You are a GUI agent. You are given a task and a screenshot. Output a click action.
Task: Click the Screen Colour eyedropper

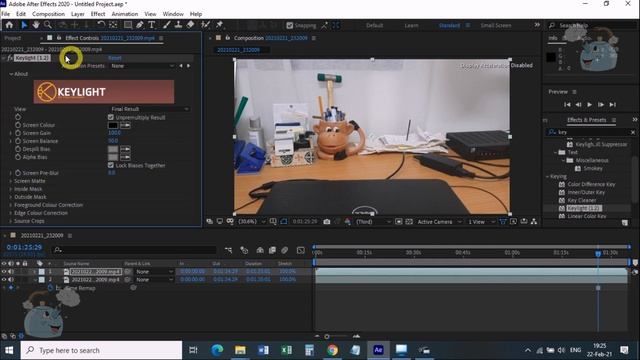click(125, 125)
